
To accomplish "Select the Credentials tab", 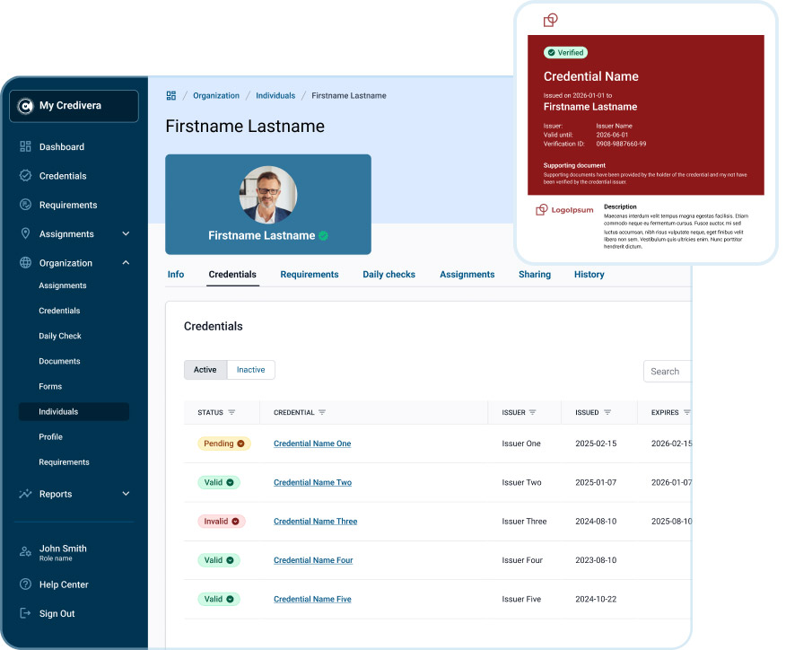I will click(x=232, y=275).
